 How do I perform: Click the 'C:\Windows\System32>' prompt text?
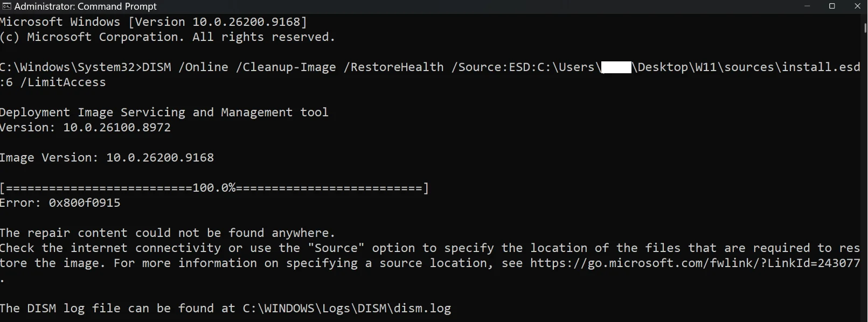[71, 67]
